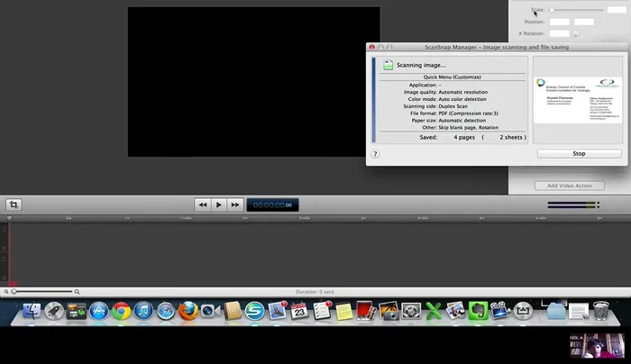Click the timecode display
This screenshot has width=631, height=364.
click(x=272, y=205)
